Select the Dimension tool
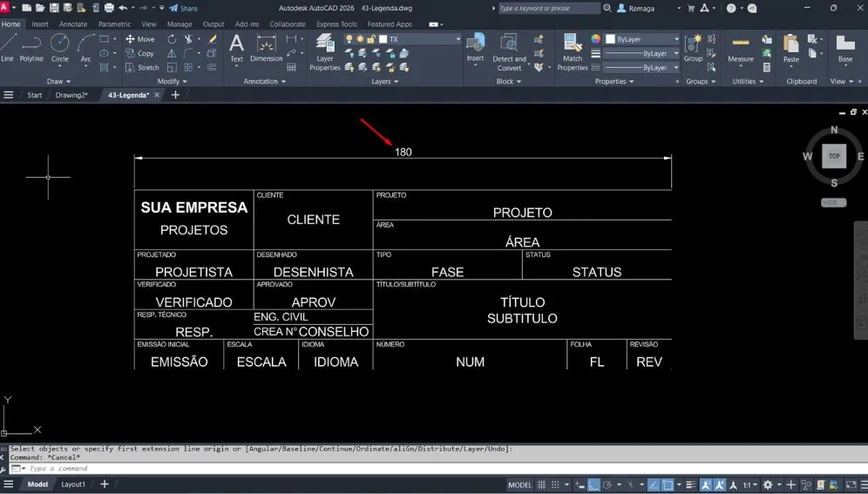Screen dimensions: 868x494 pyautogui.click(x=267, y=48)
